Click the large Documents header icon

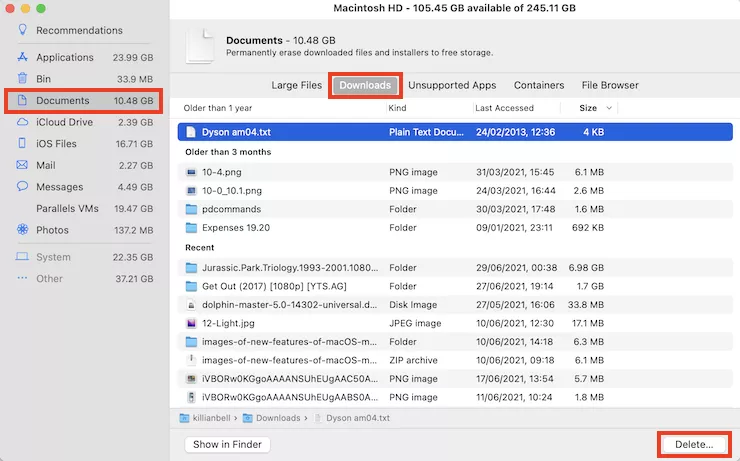200,46
